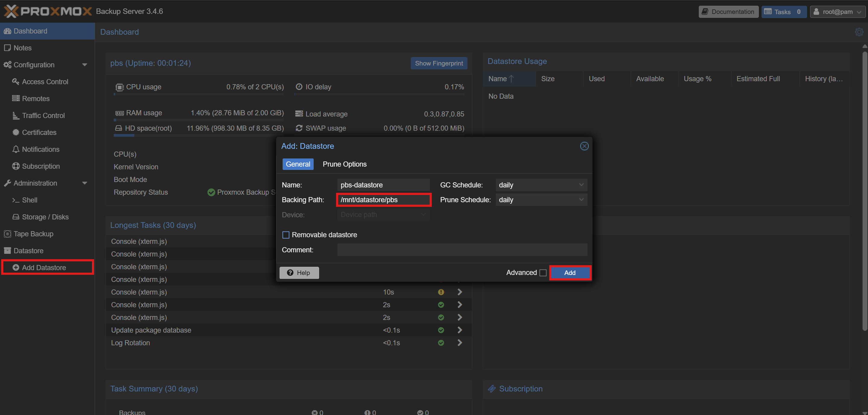Click into the Comment input field
This screenshot has width=868, height=415.
[462, 250]
